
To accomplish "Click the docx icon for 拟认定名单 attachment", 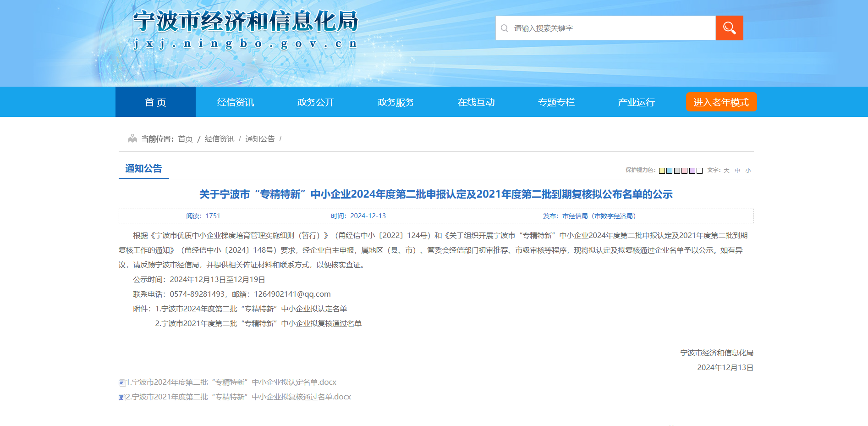I will coord(121,383).
